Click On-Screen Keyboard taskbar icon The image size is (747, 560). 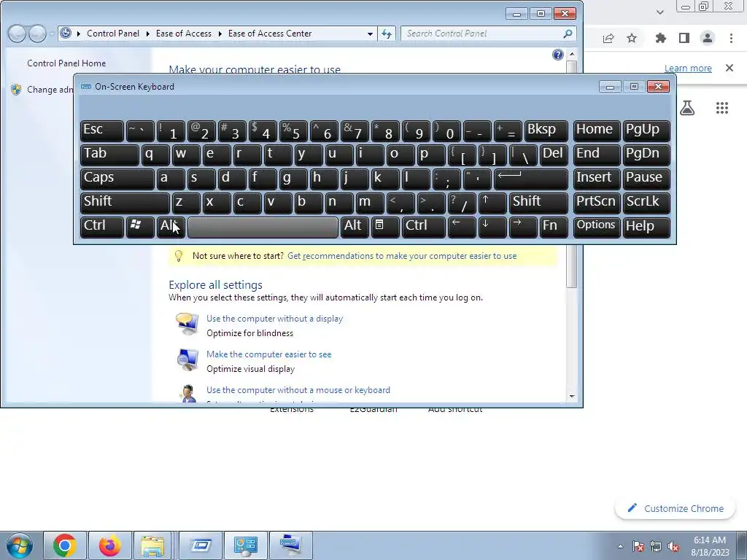coord(290,545)
